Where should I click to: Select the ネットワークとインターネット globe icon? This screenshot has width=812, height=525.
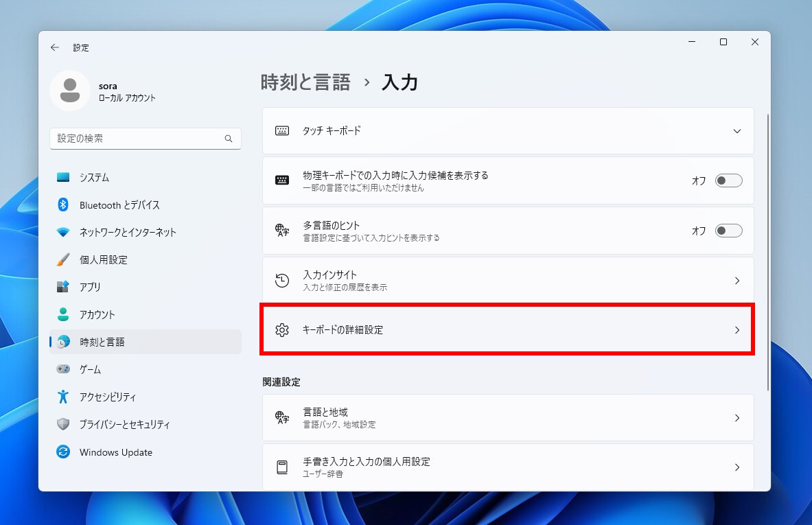click(62, 232)
